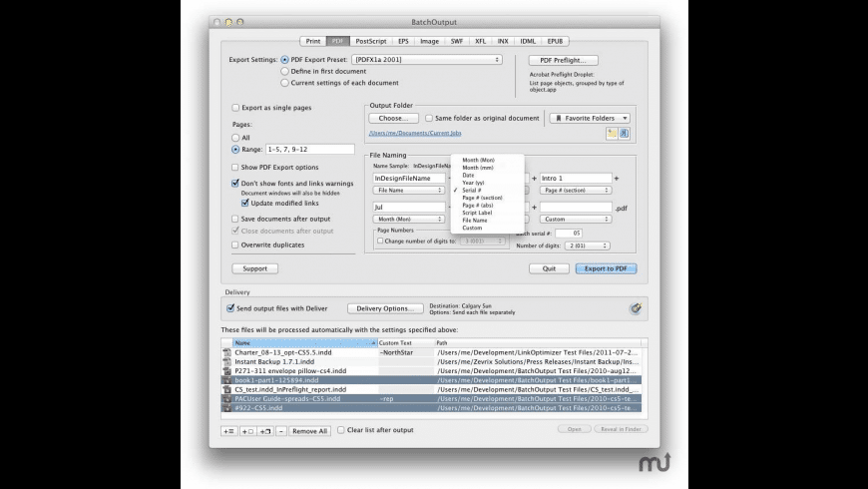Switch to the IDML tab
Viewport: 868px width, 489px height.
528,42
